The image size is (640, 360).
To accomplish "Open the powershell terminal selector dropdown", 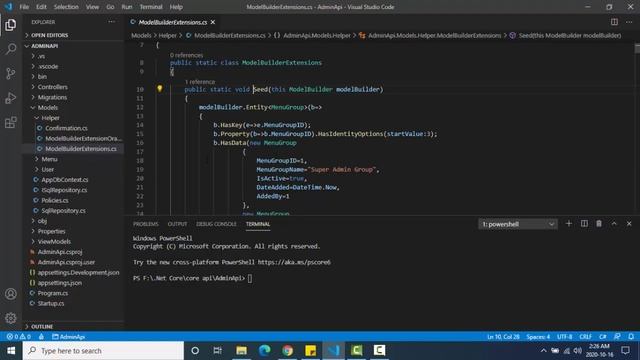I will (518, 224).
